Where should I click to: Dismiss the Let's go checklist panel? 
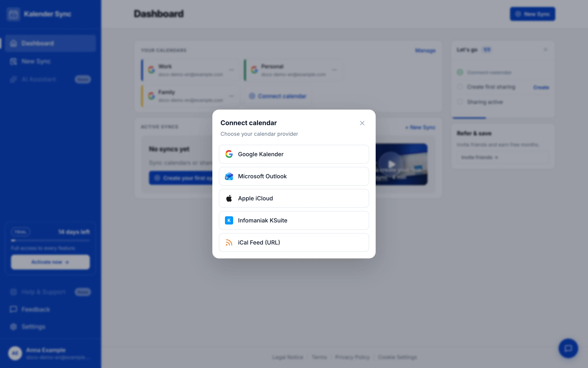(x=546, y=50)
